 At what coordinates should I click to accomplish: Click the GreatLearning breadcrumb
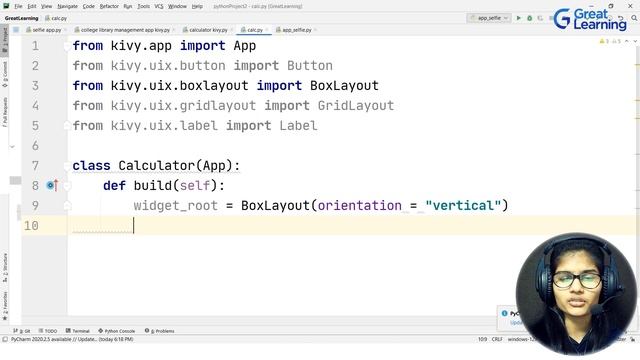point(21,18)
